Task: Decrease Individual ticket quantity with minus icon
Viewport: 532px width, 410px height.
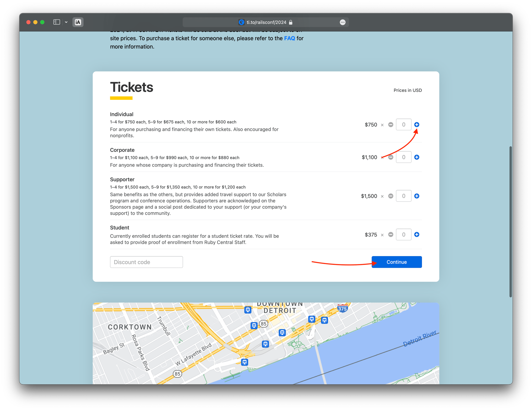Action: point(391,124)
